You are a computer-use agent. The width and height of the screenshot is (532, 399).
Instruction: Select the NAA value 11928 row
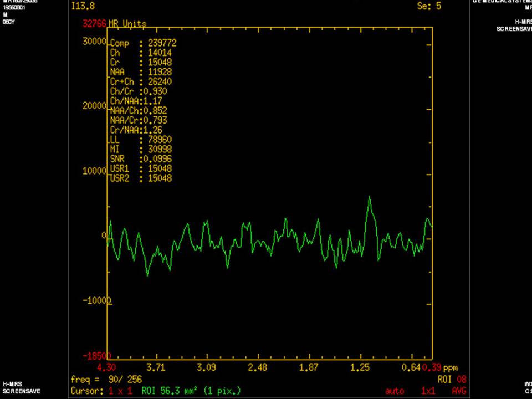click(x=141, y=72)
